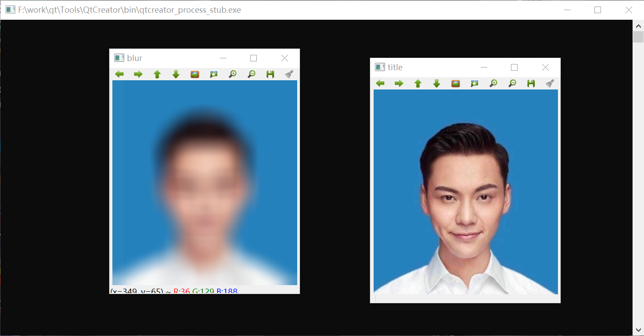Pan left in the title window
Viewport: 644px width, 336px height.
click(x=380, y=83)
